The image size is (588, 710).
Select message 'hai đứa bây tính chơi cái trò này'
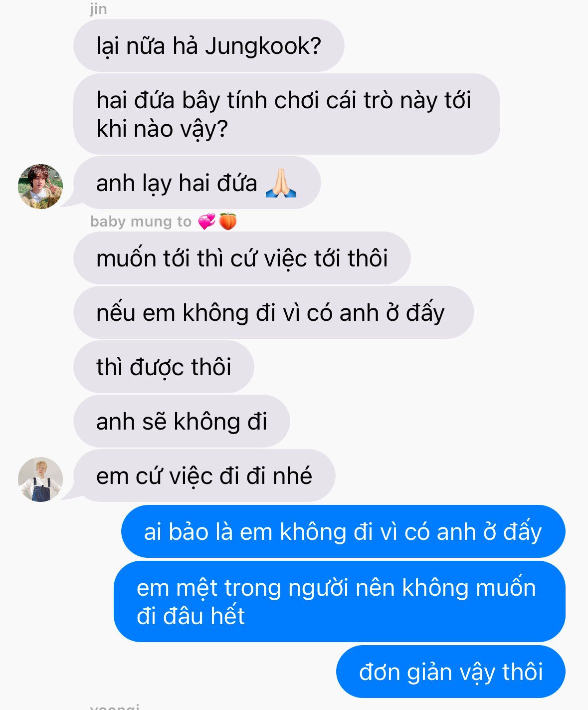pos(287,114)
